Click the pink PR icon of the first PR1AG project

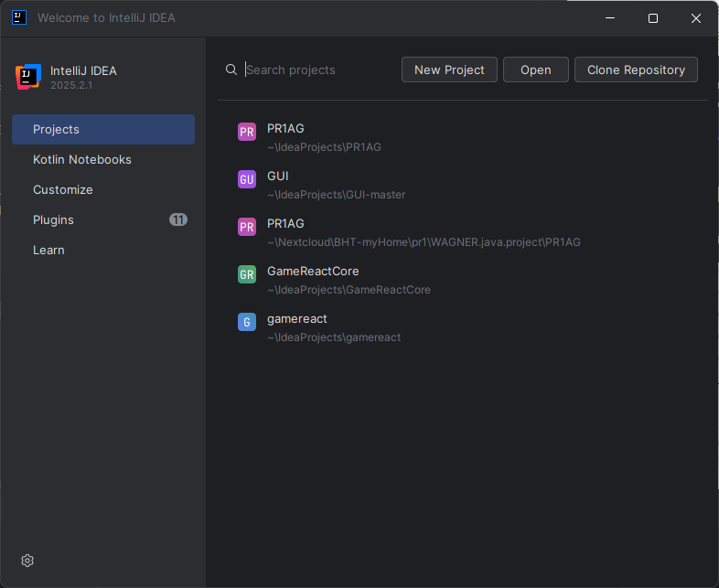[x=246, y=132]
